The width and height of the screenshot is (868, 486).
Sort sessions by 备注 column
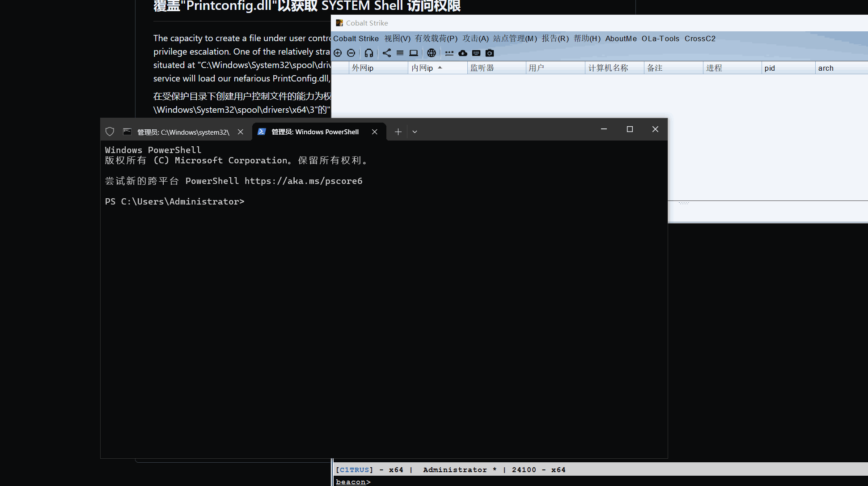(673, 68)
